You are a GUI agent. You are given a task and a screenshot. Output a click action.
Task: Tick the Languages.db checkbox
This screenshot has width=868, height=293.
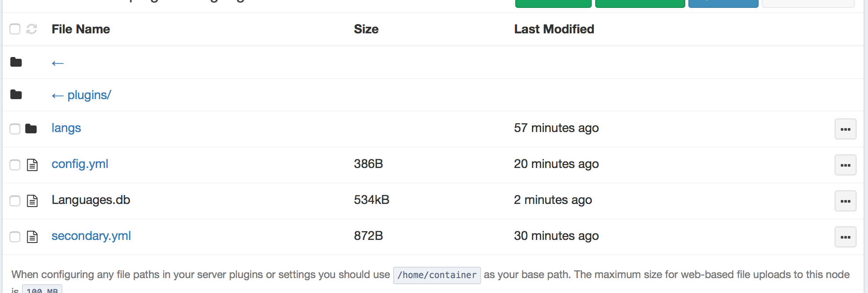click(15, 201)
